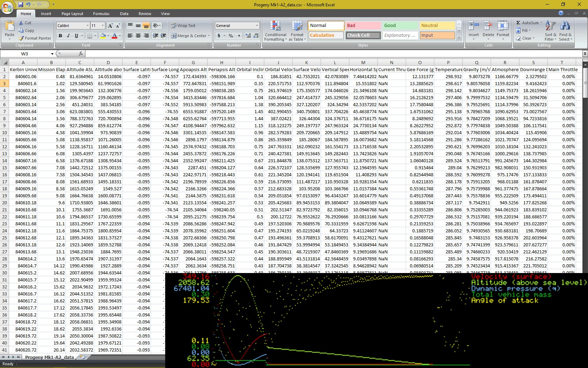This screenshot has height=368, width=588.
Task: Click the Merge & Center button
Action: [190, 36]
